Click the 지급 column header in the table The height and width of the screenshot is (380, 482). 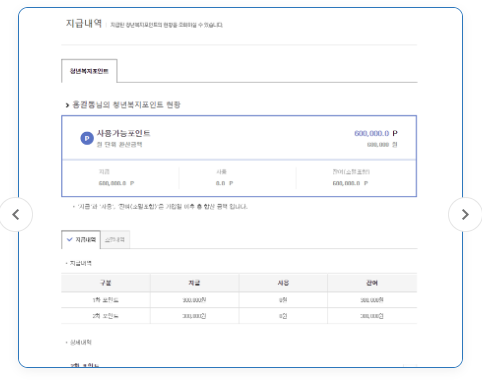194,283
